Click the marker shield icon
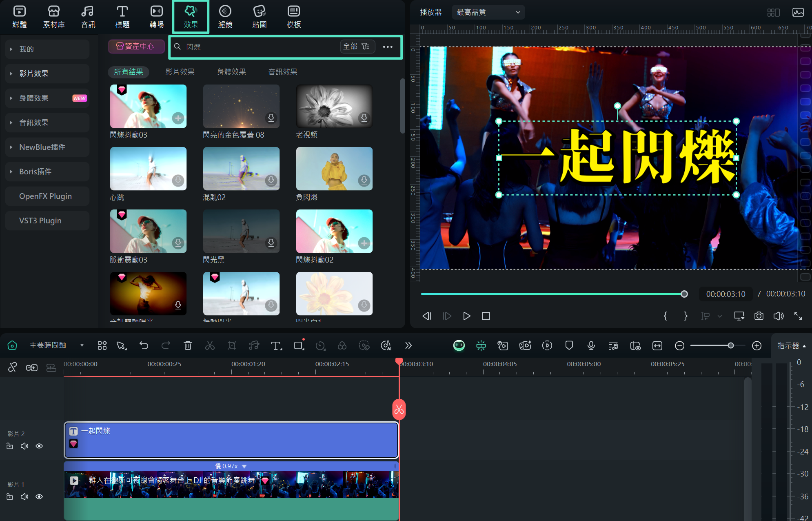Image resolution: width=812 pixels, height=521 pixels. [x=569, y=346]
